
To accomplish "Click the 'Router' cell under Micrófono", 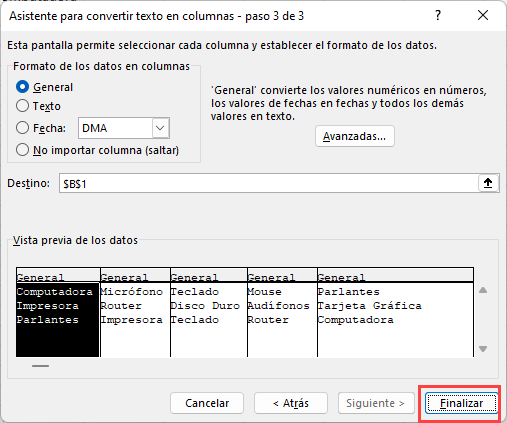I will (121, 306).
